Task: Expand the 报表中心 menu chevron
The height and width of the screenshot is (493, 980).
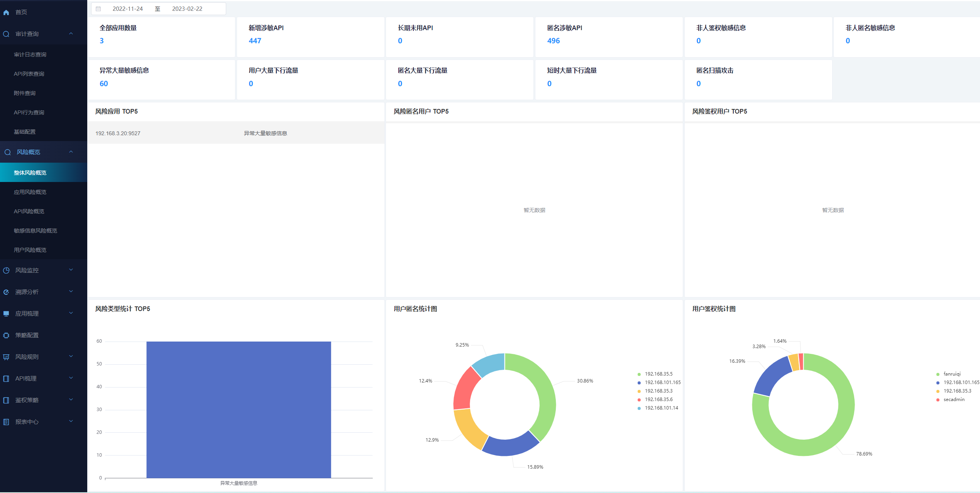Action: point(71,421)
